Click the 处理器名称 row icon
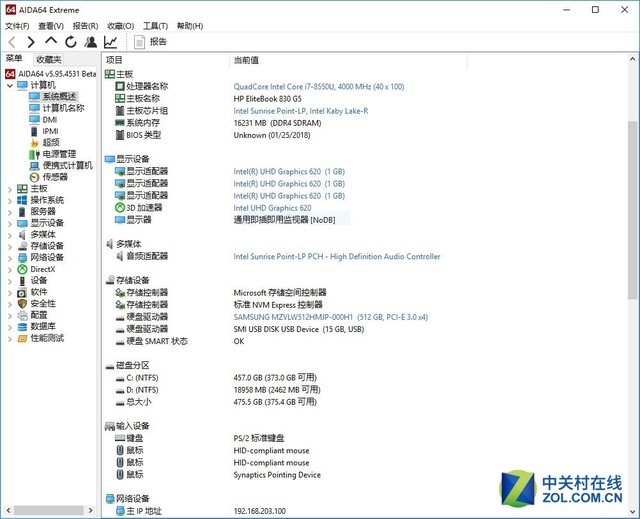The width and height of the screenshot is (640, 519). (120, 86)
